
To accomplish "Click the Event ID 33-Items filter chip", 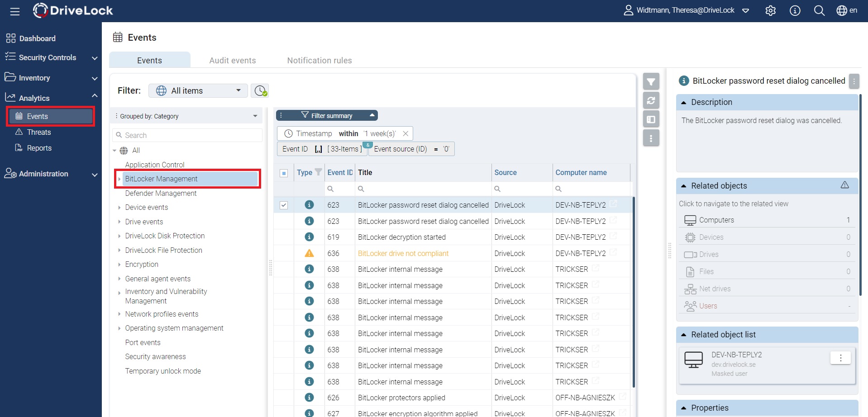I will coord(322,149).
